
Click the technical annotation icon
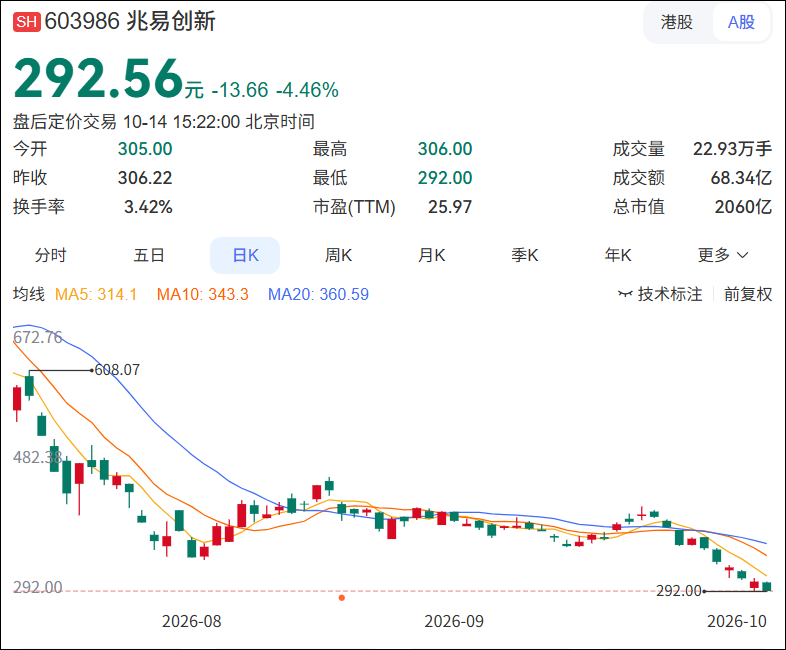pyautogui.click(x=625, y=294)
